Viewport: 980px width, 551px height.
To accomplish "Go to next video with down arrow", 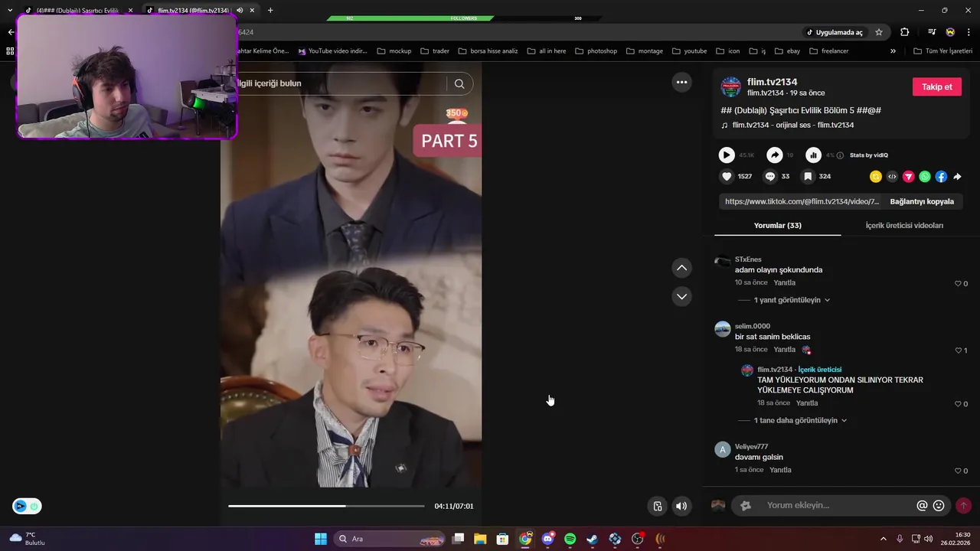I will (x=681, y=296).
